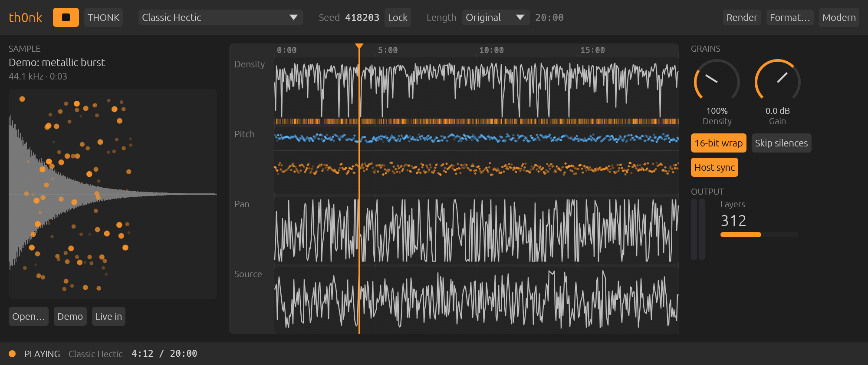Click the PLAYING status text
This screenshot has height=365, width=868.
(42, 354)
